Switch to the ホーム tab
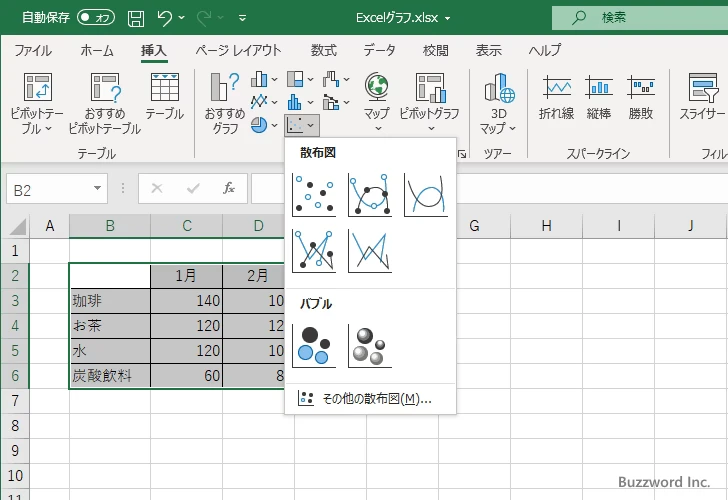 click(x=97, y=50)
